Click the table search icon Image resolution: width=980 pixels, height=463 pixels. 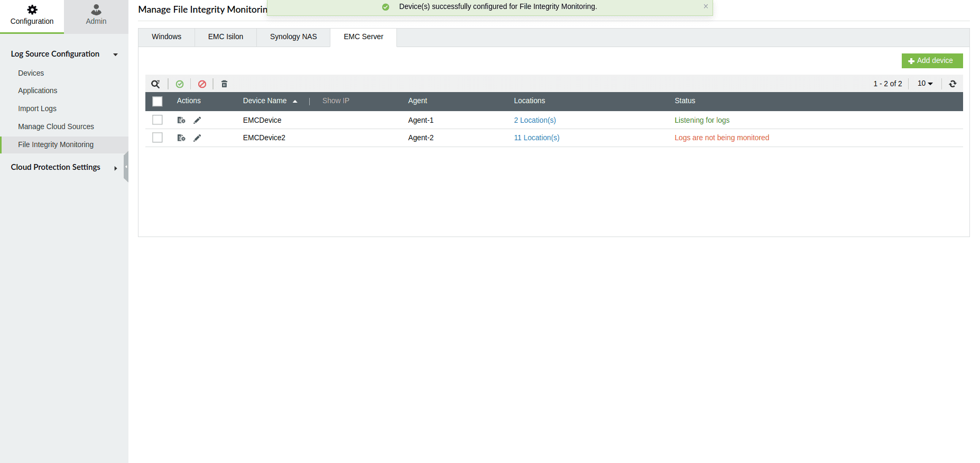(155, 84)
